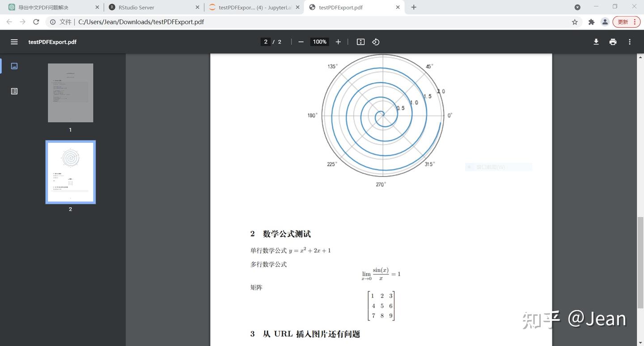Select the page 1 thumbnail
The image size is (644, 346).
pos(70,93)
